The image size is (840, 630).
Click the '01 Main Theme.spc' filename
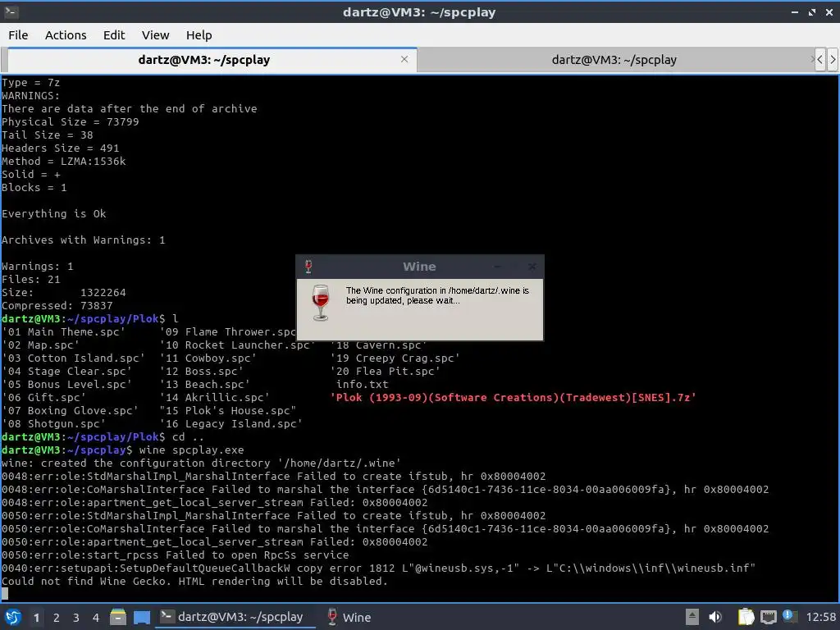click(63, 331)
